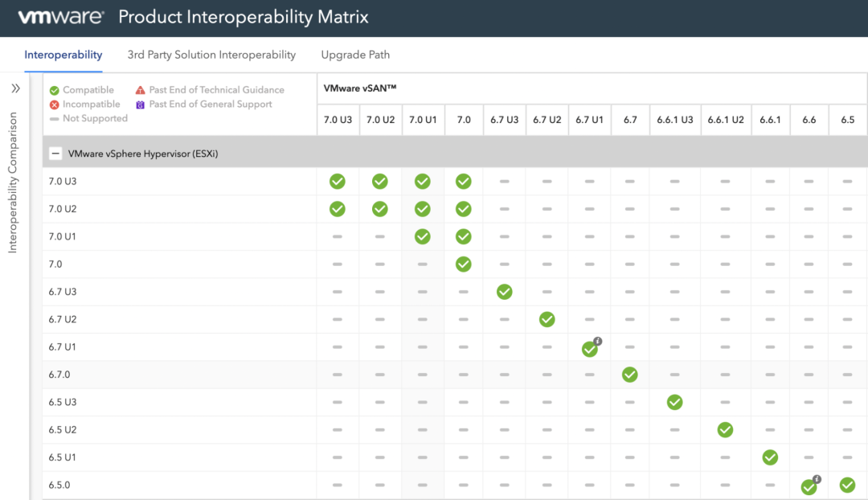The image size is (868, 500).
Task: Click the Past End of Technical Guidance triangle icon
Action: (140, 90)
